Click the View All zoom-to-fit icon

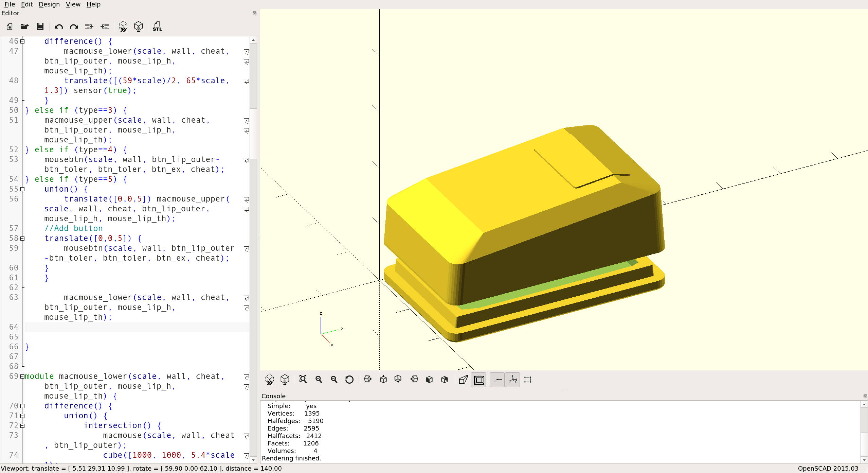(x=303, y=380)
